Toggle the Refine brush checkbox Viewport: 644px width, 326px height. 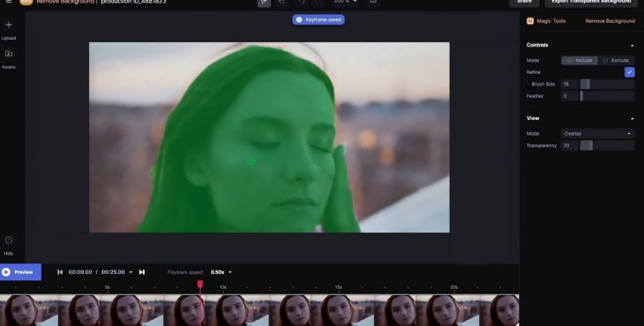click(629, 72)
